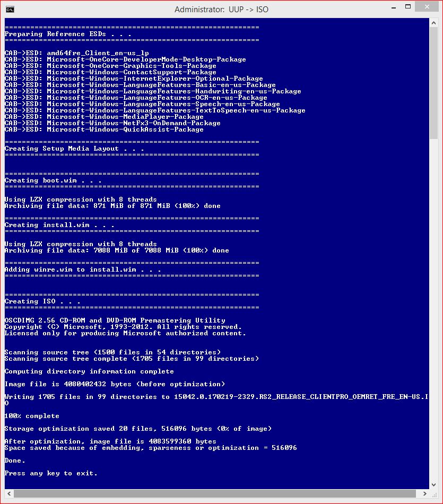Click the Preparing Reference ESDs heading
The height and width of the screenshot is (504, 443).
pos(68,34)
